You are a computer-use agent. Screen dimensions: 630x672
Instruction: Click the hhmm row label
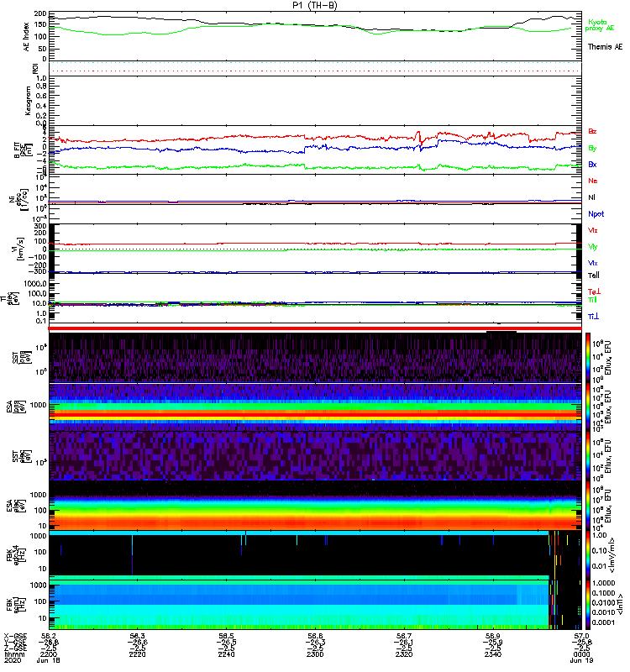[x=14, y=654]
